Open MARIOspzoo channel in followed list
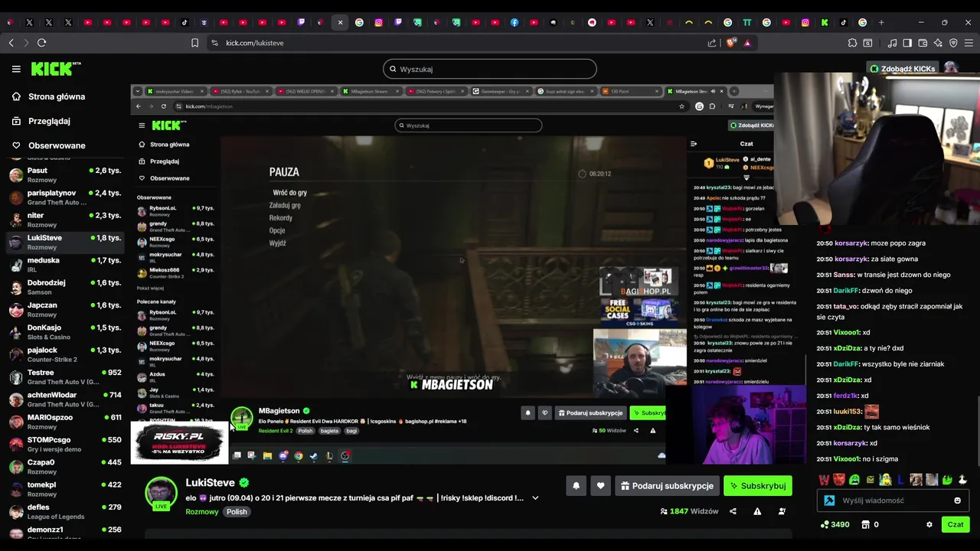Screen dimensions: 980x551 tap(65, 422)
